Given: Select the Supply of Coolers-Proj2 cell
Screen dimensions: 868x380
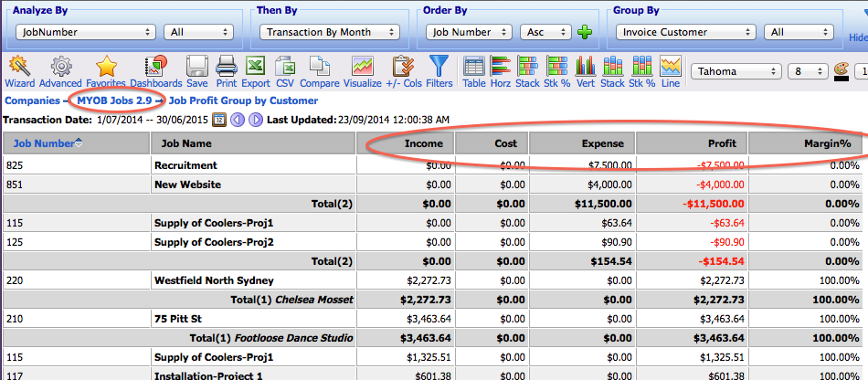Looking at the screenshot, I should (x=253, y=242).
